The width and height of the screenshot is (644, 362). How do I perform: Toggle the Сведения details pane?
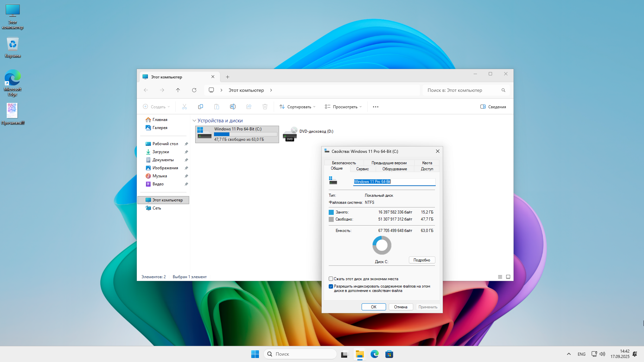pyautogui.click(x=493, y=107)
